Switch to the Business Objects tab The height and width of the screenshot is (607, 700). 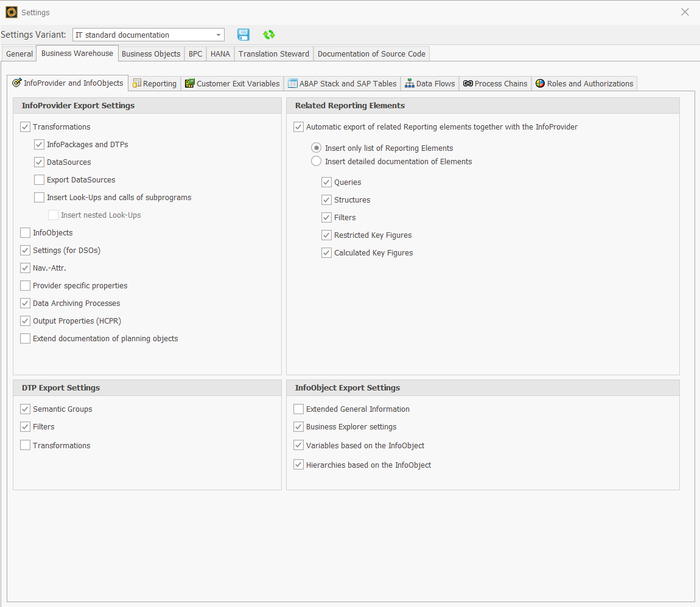(151, 54)
